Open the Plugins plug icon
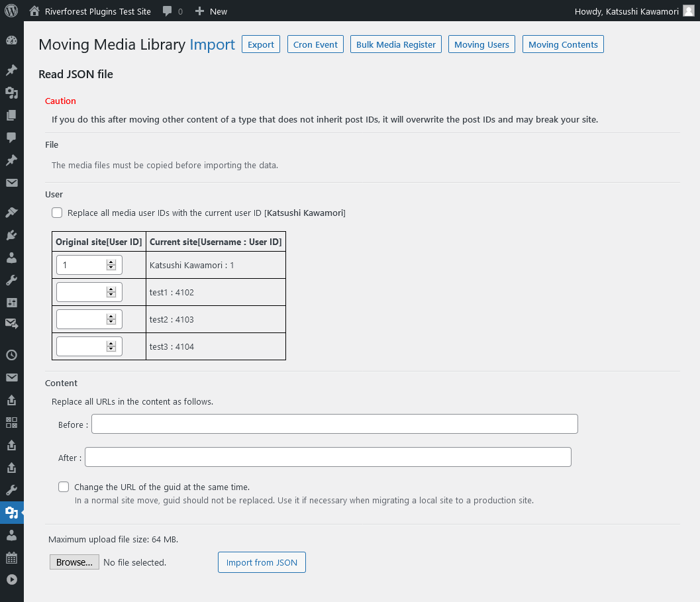Viewport: 700px width, 602px height. 12,235
